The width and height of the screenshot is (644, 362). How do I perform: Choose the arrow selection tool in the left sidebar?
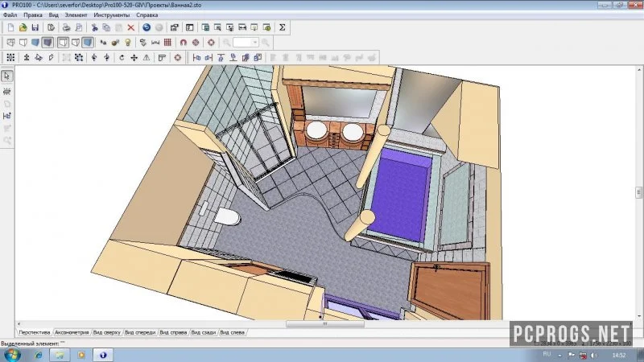coord(7,76)
